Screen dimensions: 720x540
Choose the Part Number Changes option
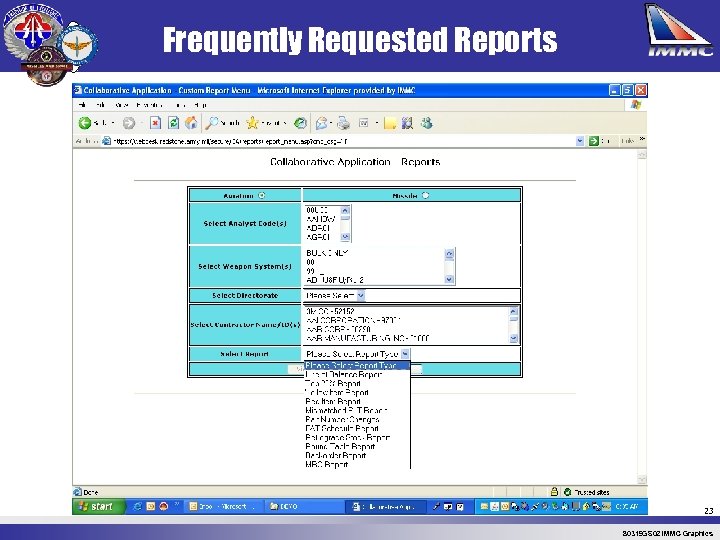(x=342, y=420)
